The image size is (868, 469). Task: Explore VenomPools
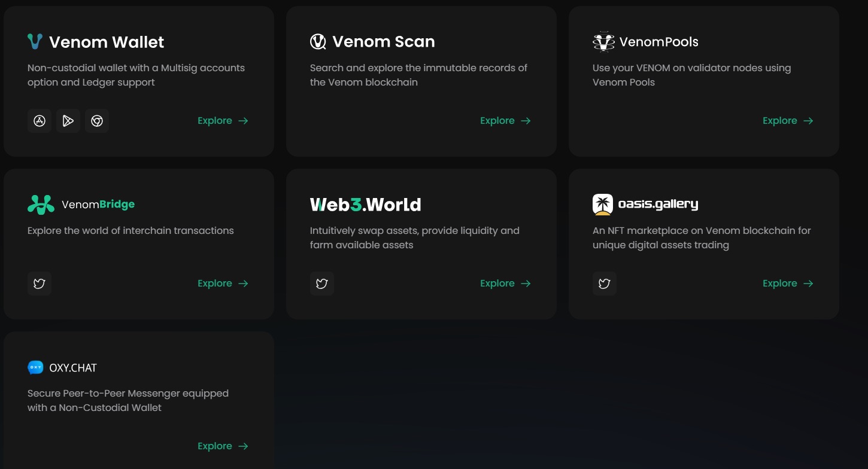[x=788, y=121]
